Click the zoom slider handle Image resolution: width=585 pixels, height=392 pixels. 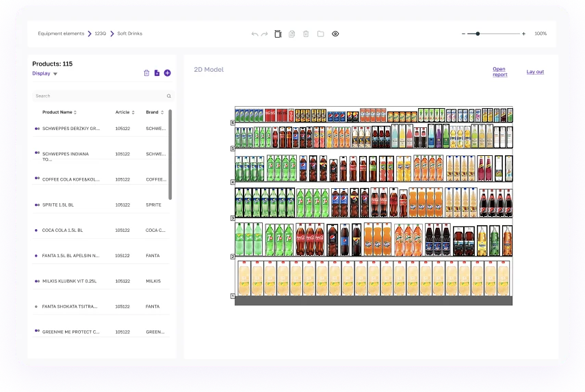click(x=478, y=34)
